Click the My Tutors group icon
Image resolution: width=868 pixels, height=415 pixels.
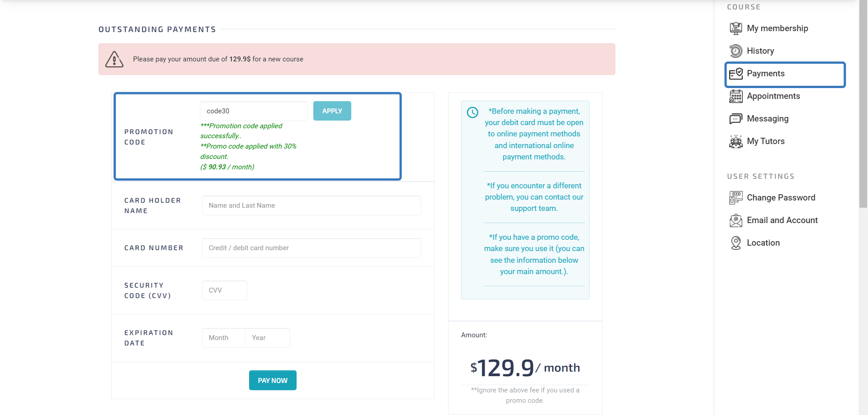point(736,141)
